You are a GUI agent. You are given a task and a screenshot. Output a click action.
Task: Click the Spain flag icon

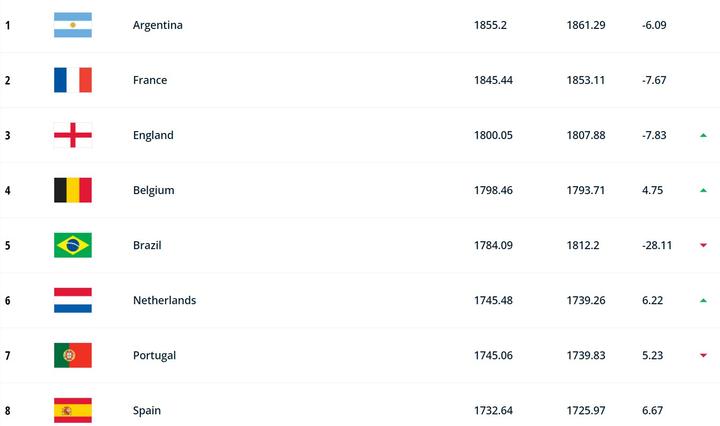(73, 410)
